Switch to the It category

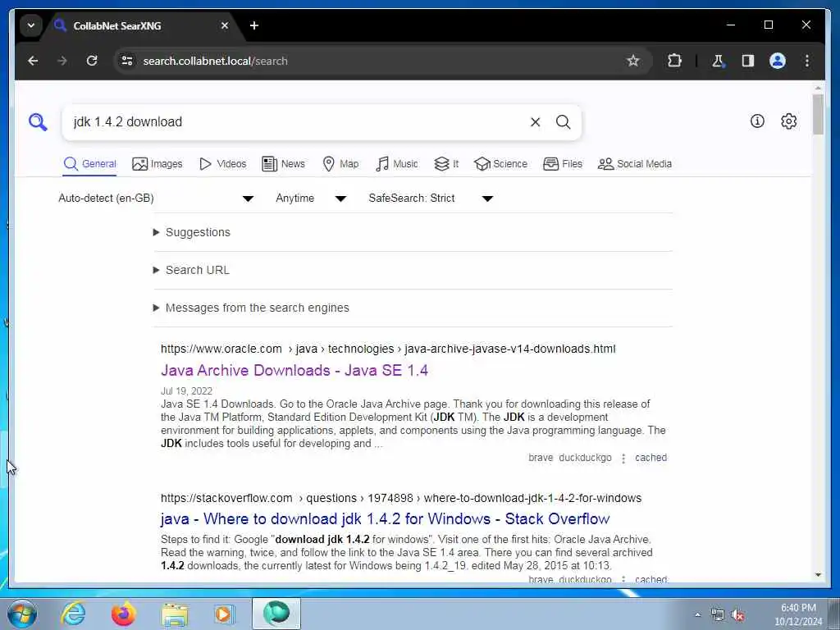click(x=446, y=164)
